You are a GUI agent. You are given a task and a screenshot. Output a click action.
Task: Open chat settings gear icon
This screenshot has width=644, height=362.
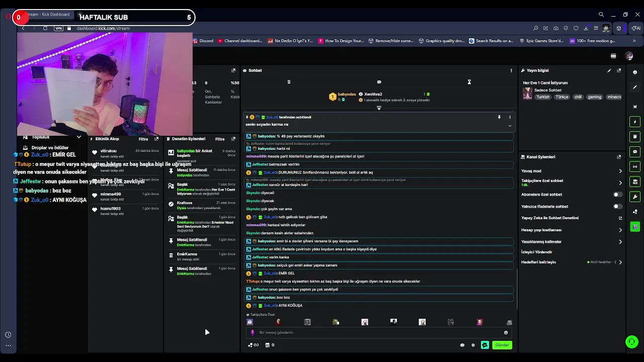point(473,345)
